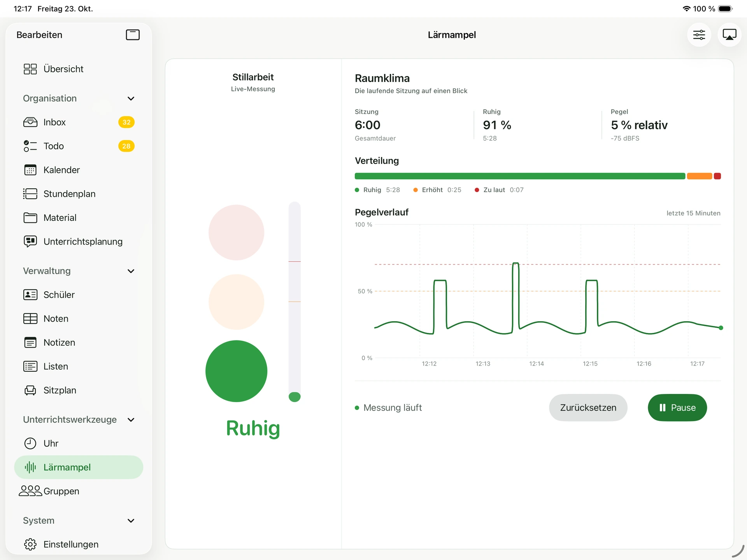Open the Sitzplan chair icon

[30, 390]
